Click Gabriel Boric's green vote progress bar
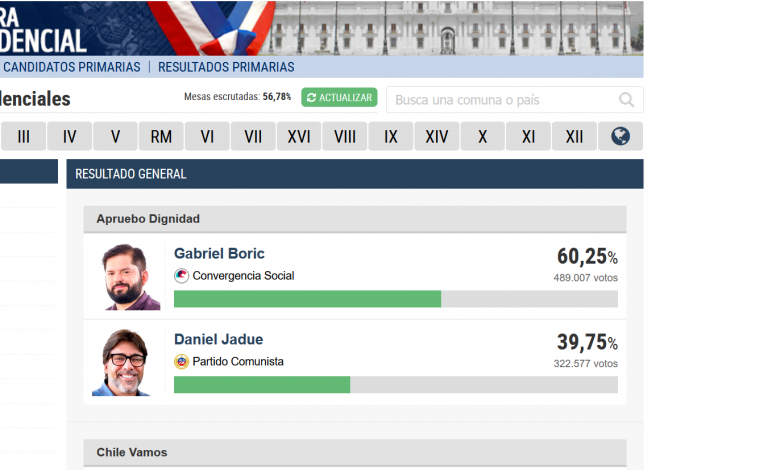This screenshot has width=780, height=470. click(x=307, y=299)
